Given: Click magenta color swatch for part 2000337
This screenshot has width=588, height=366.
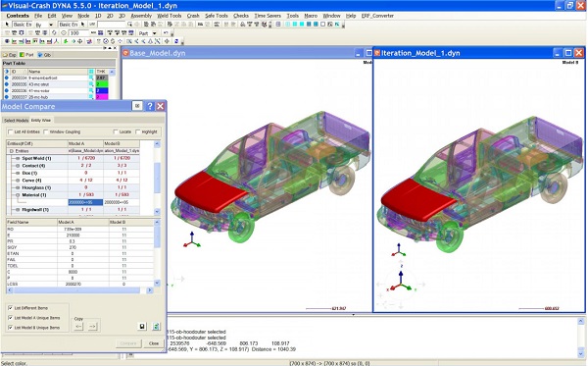Looking at the screenshot, I should point(102,97).
